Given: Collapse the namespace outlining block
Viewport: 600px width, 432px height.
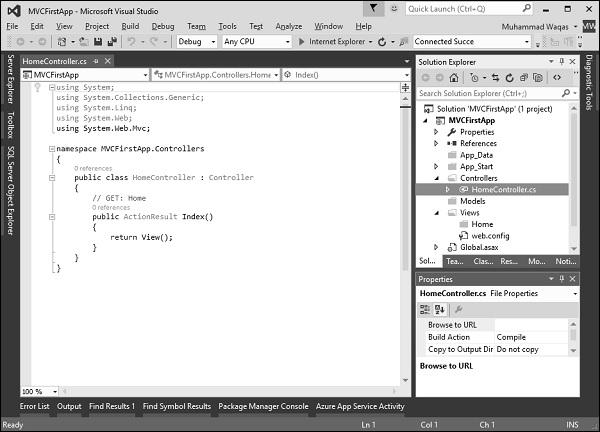Looking at the screenshot, I should point(52,149).
